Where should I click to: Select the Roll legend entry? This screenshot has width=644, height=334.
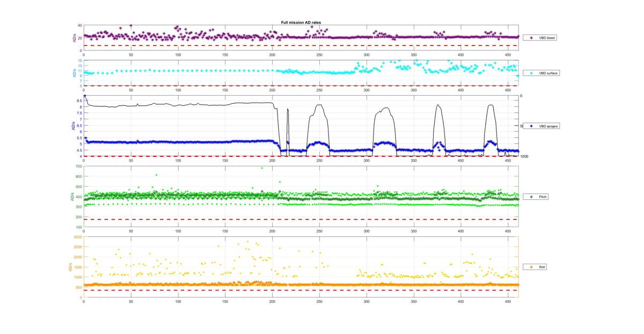tap(536, 267)
